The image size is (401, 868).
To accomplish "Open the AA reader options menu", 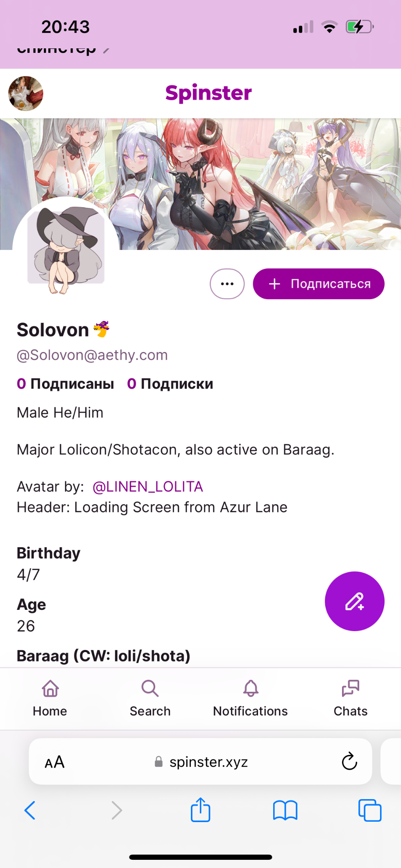I will (54, 762).
